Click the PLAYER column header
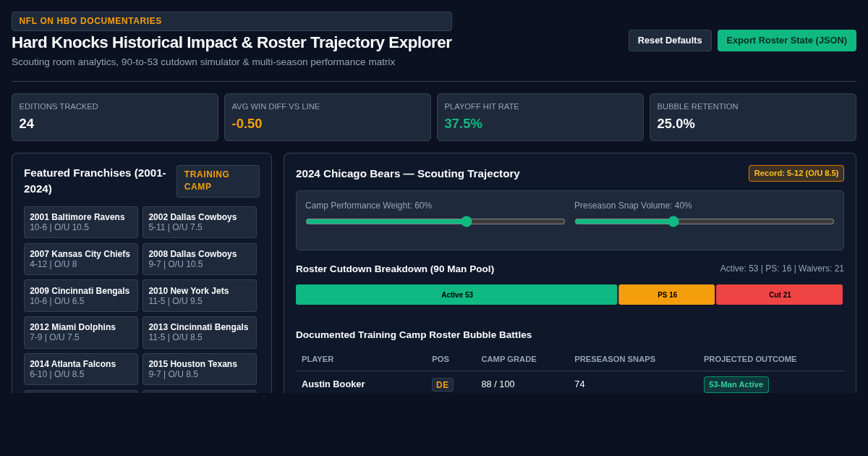This screenshot has height=456, width=868. pos(318,359)
